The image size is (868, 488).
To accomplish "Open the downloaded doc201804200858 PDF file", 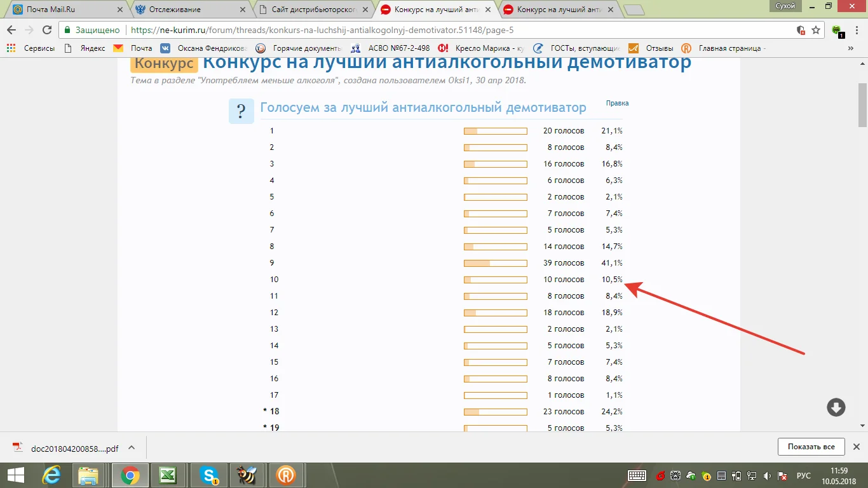I will click(x=65, y=447).
